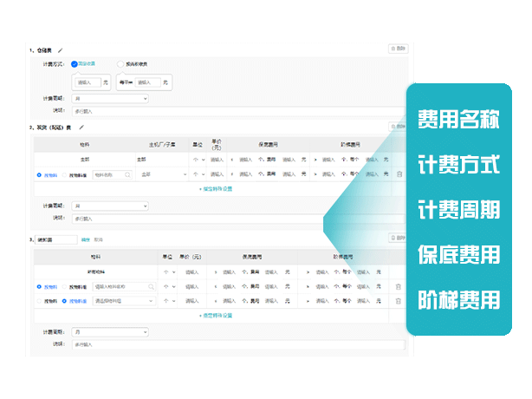Click 取消 beside the fee name input
This screenshot has height=399, width=532.
[x=98, y=239]
